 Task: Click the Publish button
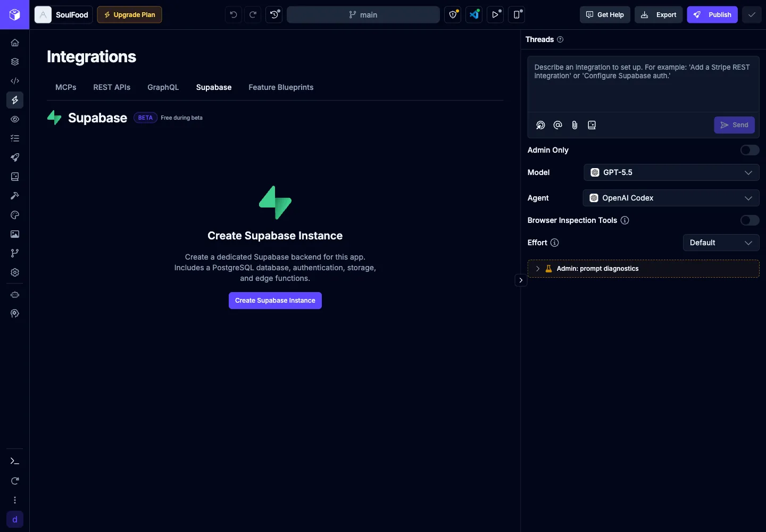click(x=712, y=15)
